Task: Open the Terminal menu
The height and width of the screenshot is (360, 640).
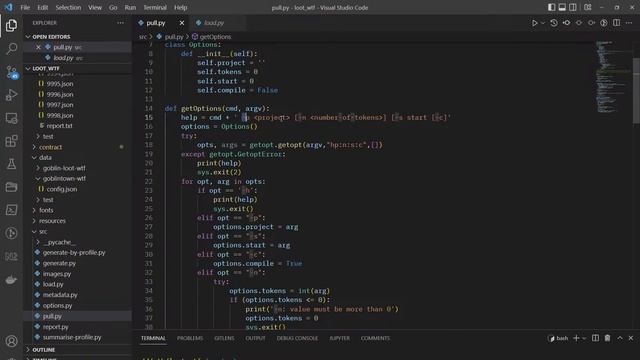Action: (x=155, y=7)
